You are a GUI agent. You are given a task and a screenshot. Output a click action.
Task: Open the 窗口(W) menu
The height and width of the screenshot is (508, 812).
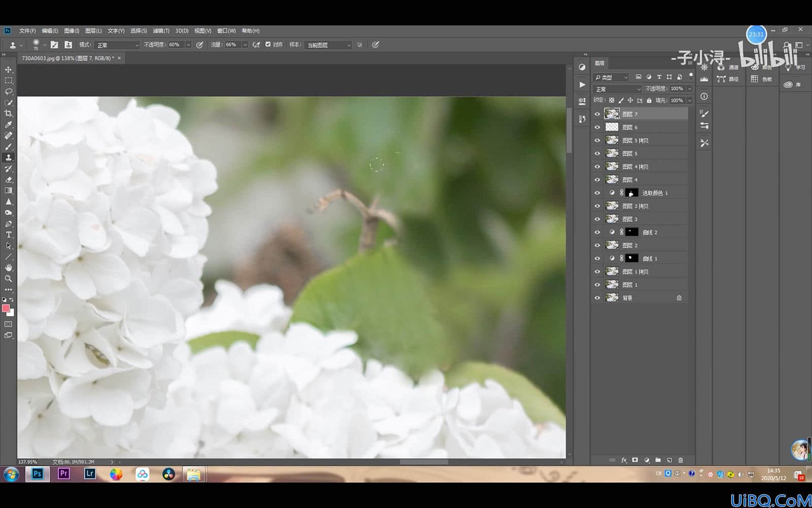point(226,31)
